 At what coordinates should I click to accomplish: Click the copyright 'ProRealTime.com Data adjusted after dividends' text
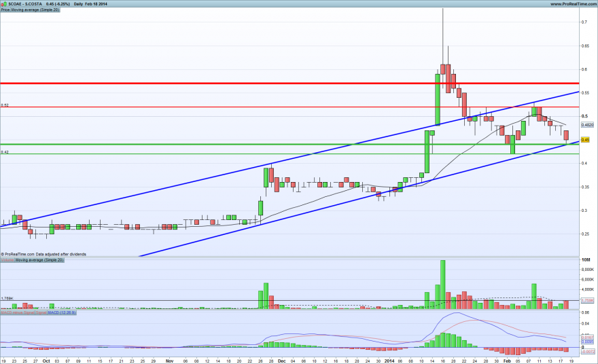coord(43,254)
